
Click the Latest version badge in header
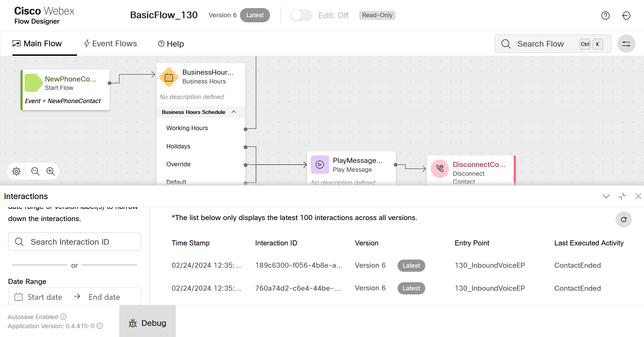[x=255, y=15]
